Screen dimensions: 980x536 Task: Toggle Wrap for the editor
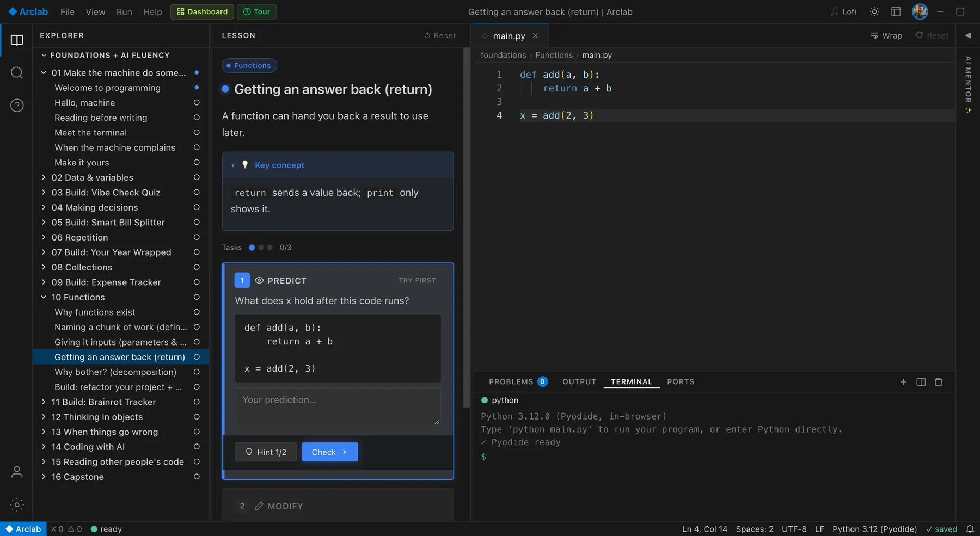point(886,35)
